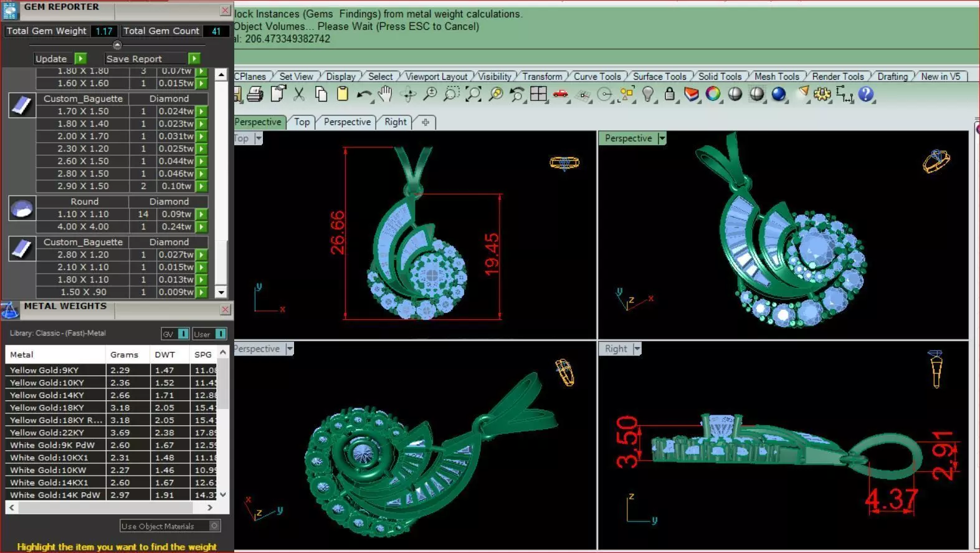Click the green arrow next to Update
Screen dimensions: 980x553
(x=80, y=59)
